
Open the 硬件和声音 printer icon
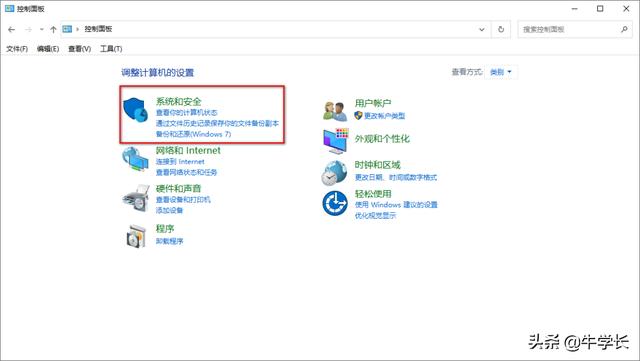pos(136,198)
